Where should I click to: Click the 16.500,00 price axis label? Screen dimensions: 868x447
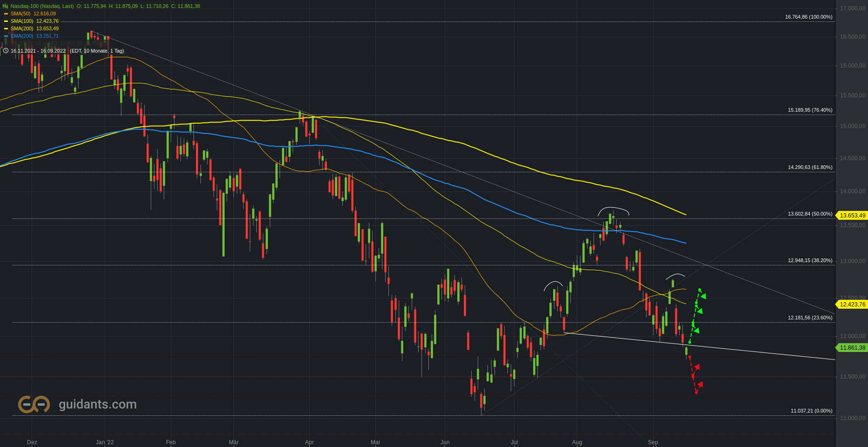(853, 37)
